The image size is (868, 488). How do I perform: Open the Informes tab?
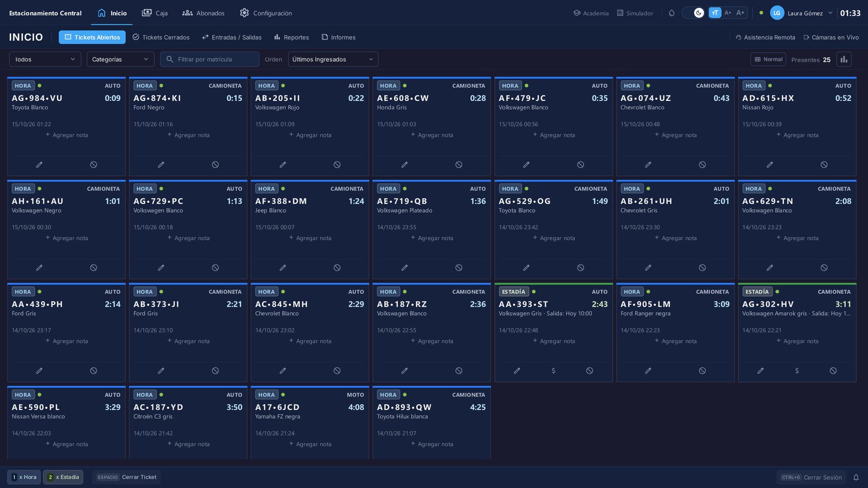[339, 37]
